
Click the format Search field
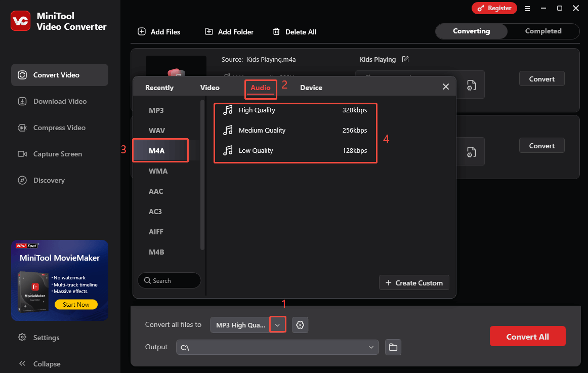[169, 280]
